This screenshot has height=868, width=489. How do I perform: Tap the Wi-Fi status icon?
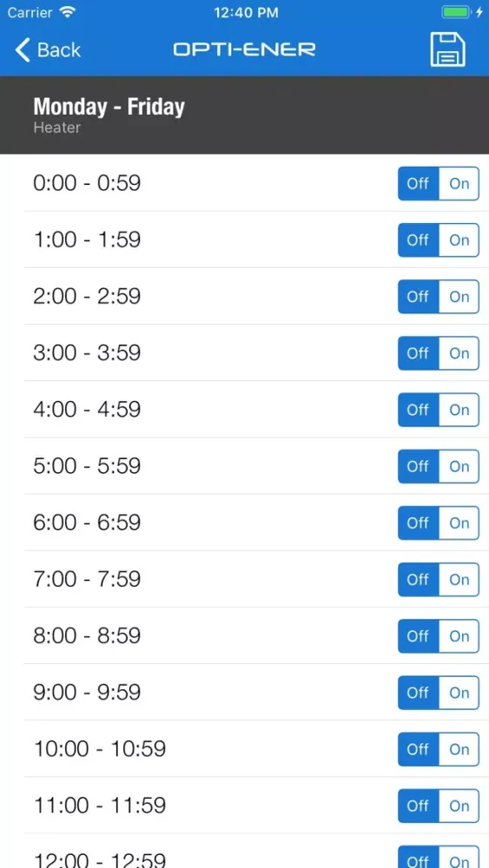click(x=68, y=12)
